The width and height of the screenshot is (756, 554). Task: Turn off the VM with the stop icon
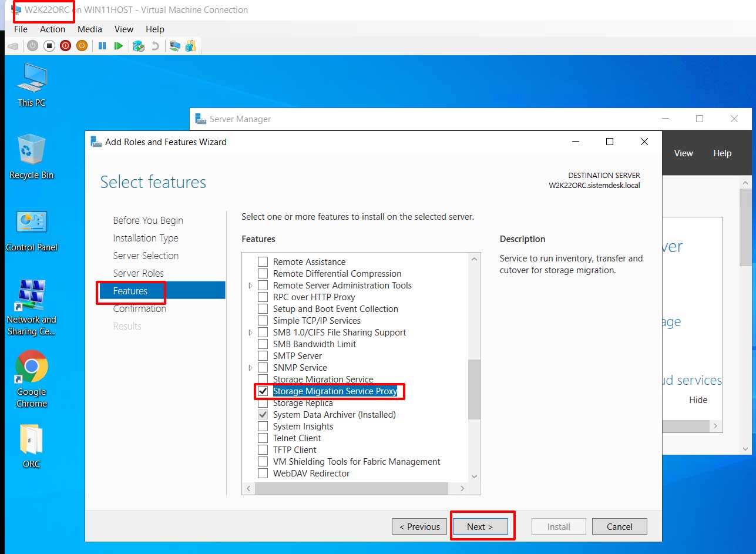point(49,46)
